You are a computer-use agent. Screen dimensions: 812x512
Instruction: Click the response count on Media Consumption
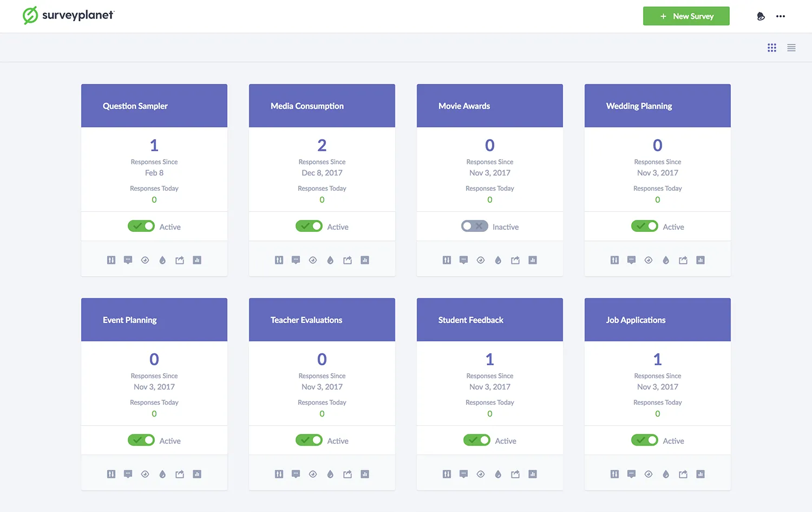(322, 145)
